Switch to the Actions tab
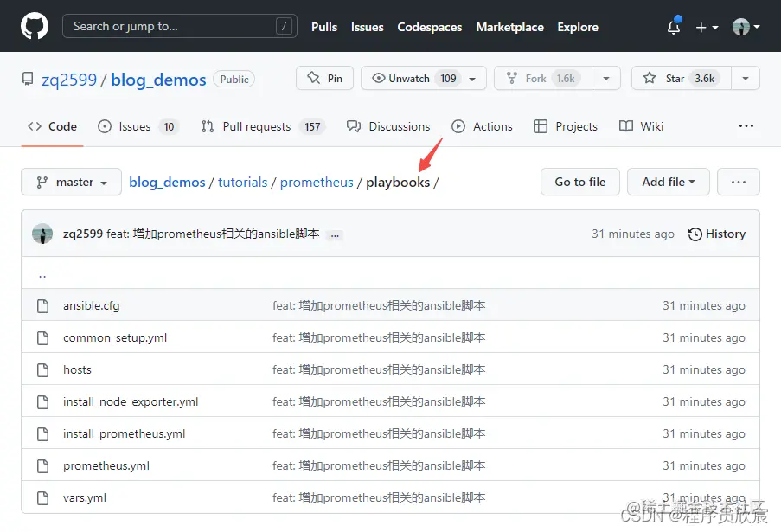Screen dimensions: 781x532 [x=482, y=126]
